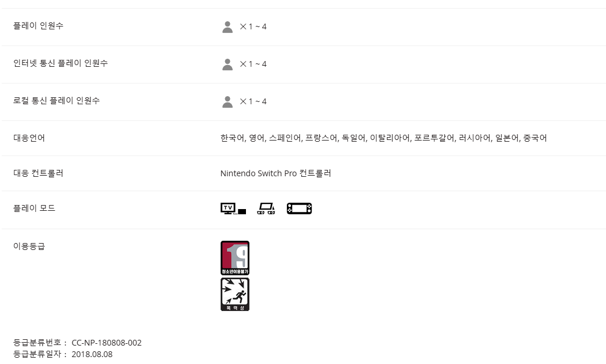
Task: Click the 대응언어 row label
Action: [29, 138]
